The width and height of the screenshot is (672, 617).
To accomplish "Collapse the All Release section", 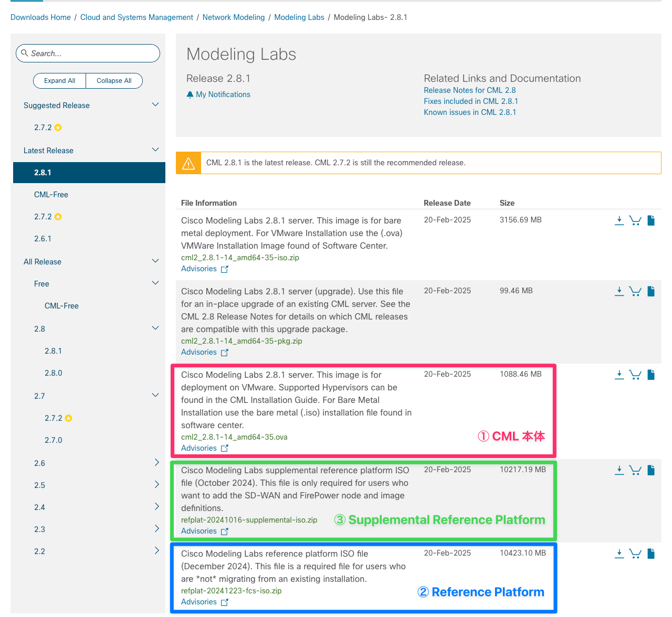I will 155,261.
